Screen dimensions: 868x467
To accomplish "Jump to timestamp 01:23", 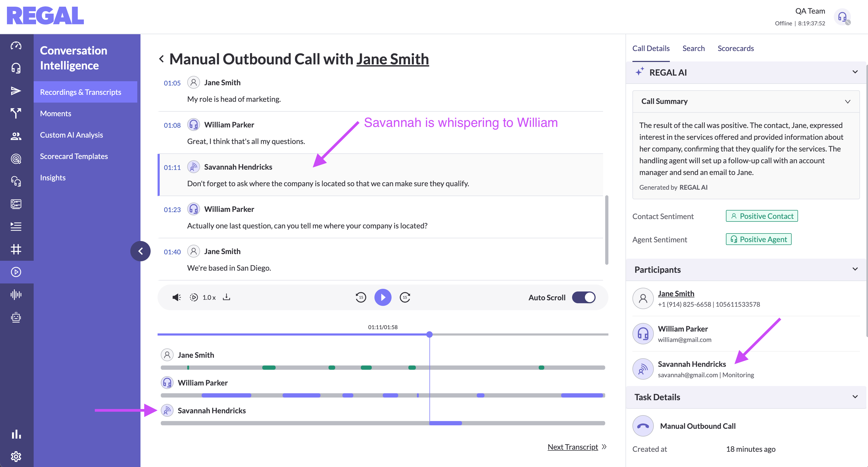I will pyautogui.click(x=172, y=209).
